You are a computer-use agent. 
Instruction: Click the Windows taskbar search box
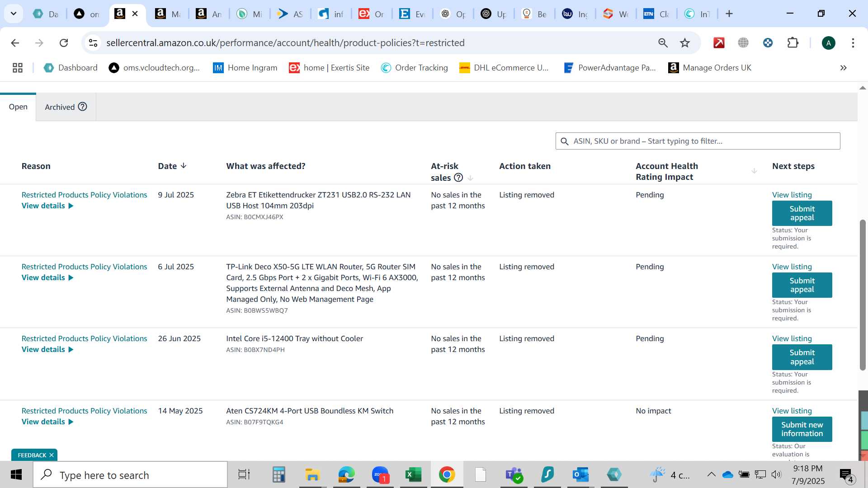pos(130,475)
